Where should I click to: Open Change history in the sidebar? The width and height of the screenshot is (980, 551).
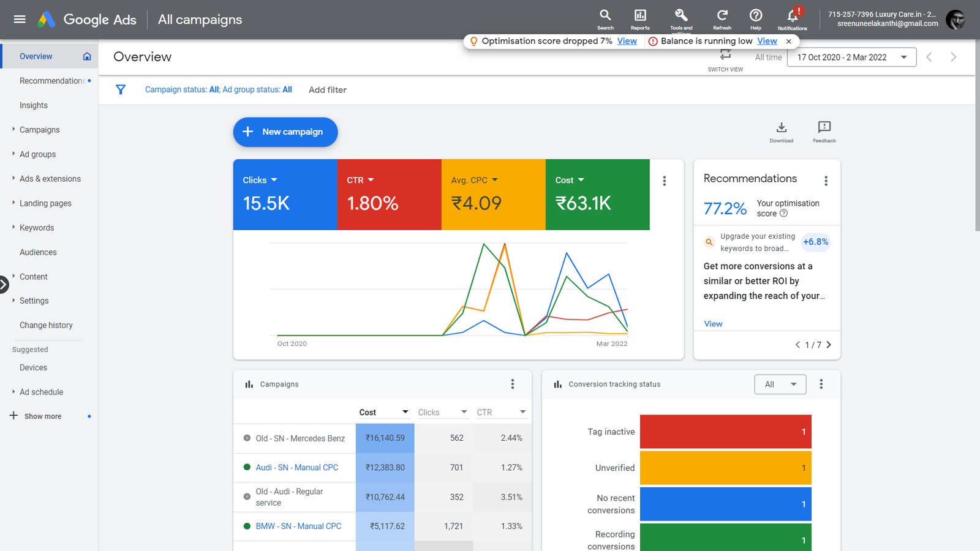[x=46, y=325]
